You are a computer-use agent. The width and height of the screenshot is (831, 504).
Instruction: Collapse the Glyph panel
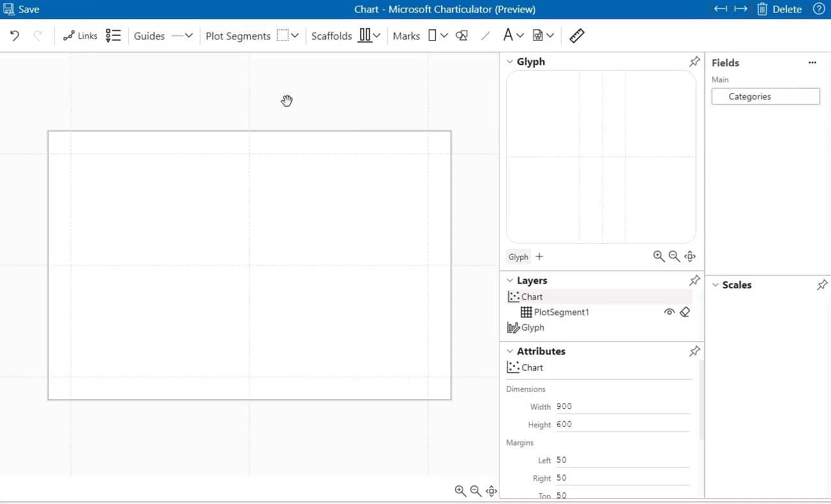click(x=510, y=62)
